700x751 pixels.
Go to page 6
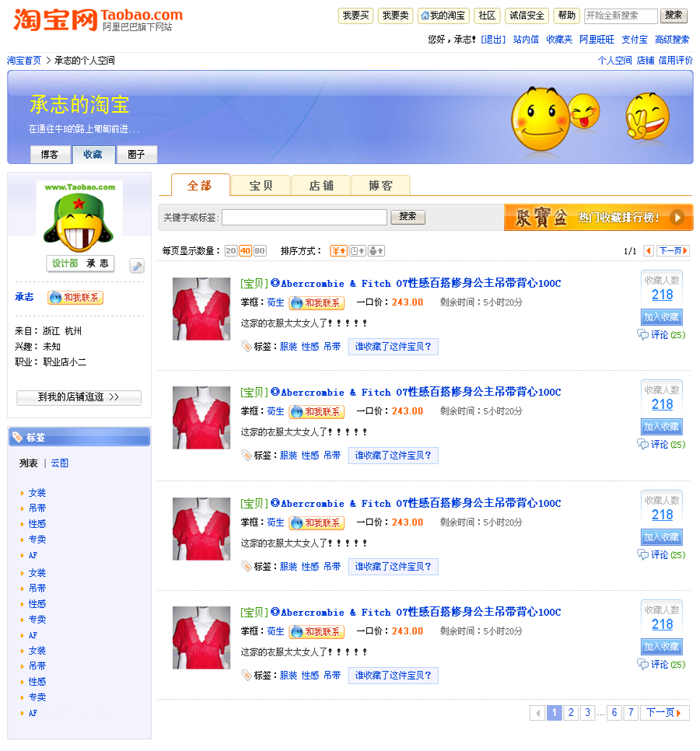[614, 713]
